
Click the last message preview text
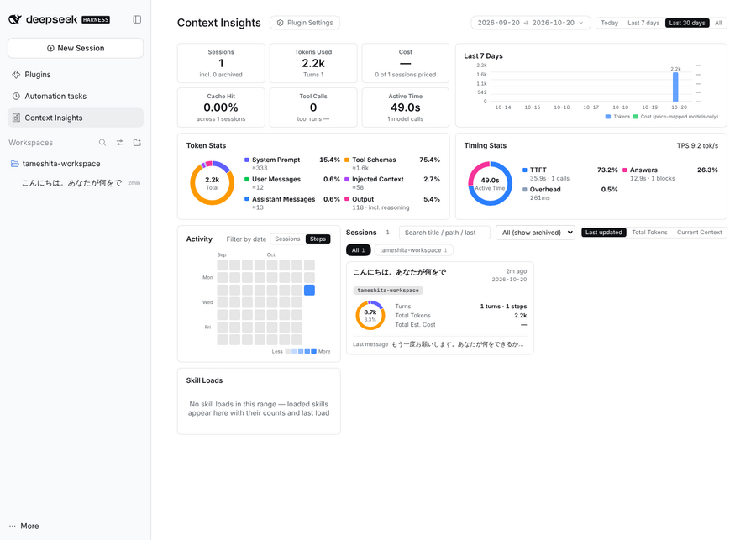(457, 344)
